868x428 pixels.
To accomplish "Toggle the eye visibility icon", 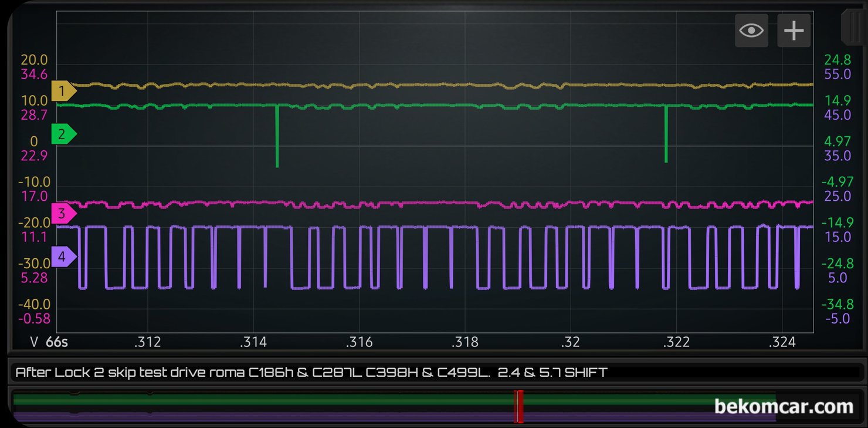I will tap(751, 31).
